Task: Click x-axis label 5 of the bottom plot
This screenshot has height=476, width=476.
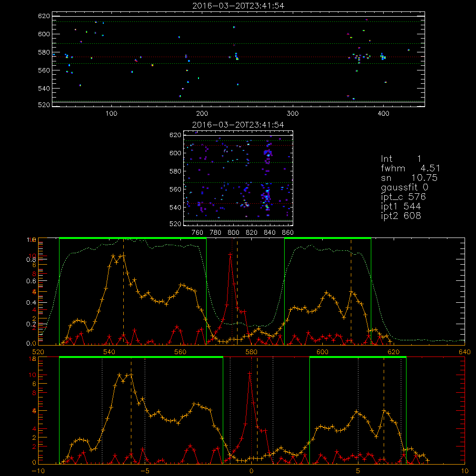Action: [358, 471]
